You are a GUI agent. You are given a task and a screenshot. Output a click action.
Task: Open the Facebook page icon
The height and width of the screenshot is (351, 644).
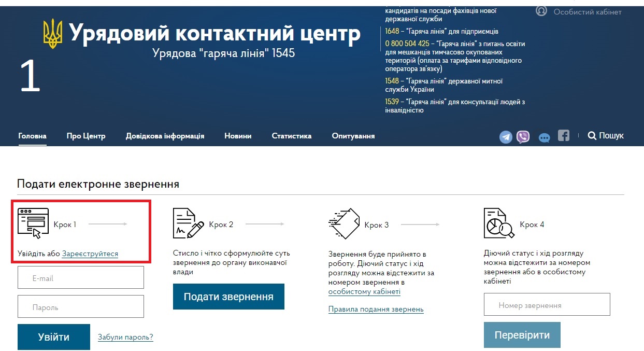pos(564,135)
